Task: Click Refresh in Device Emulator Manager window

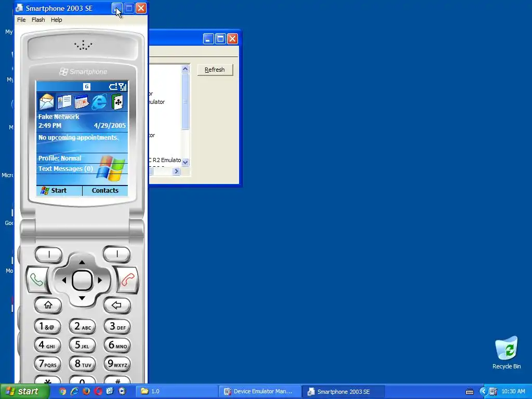Action: coord(215,70)
